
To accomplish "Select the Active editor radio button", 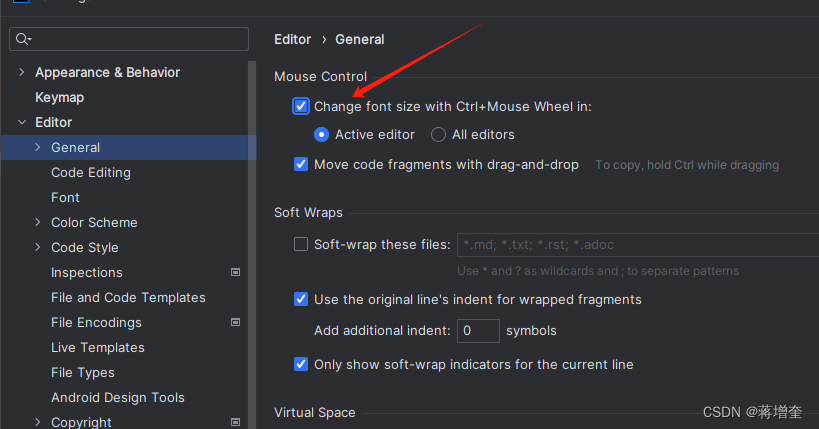I will coord(321,135).
